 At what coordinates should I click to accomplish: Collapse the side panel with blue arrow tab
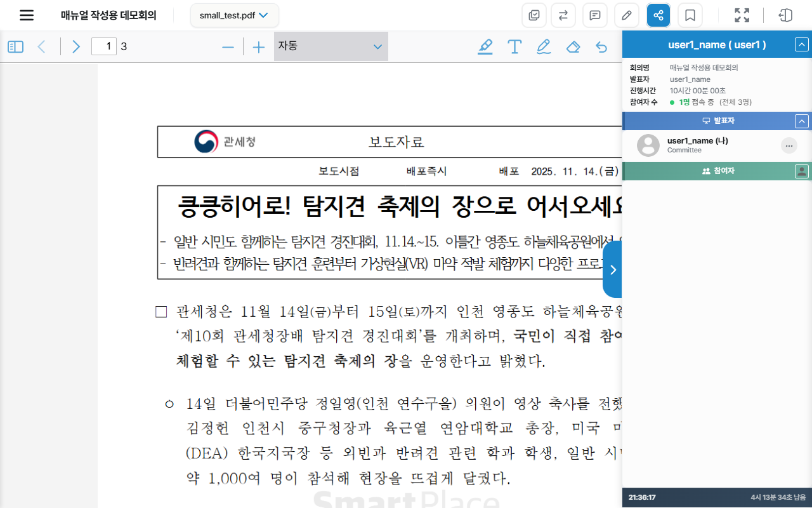click(612, 270)
